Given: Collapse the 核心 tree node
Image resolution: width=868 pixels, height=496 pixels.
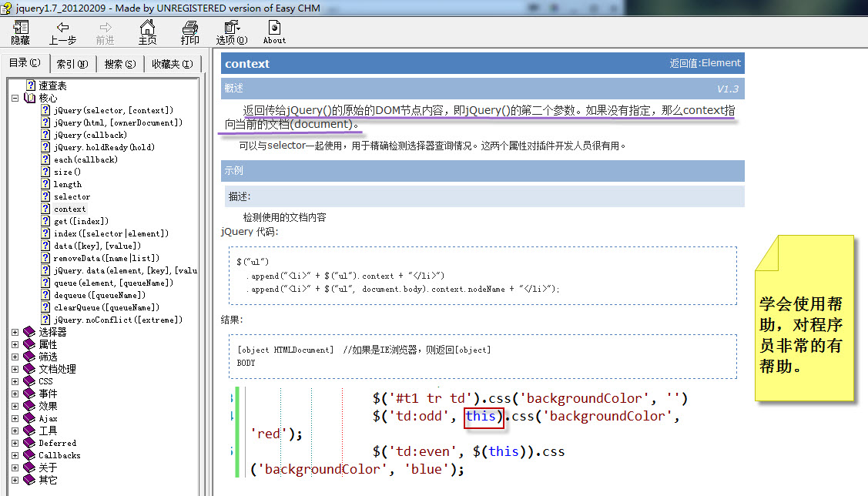Looking at the screenshot, I should pos(15,98).
